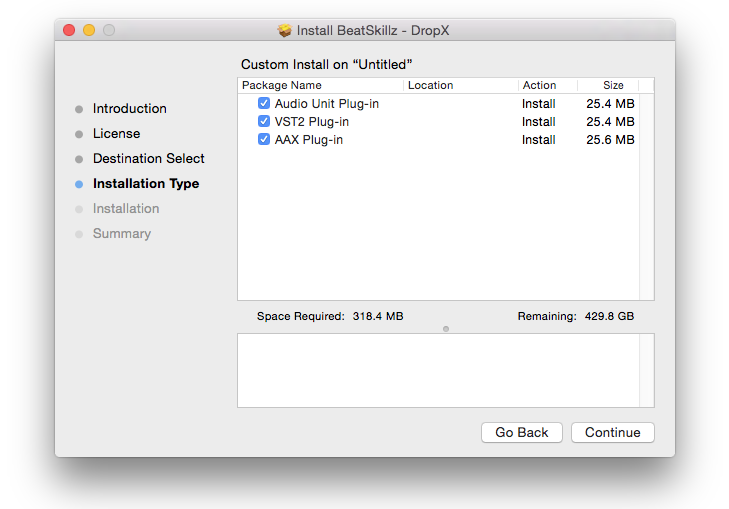The height and width of the screenshot is (509, 729).
Task: Select the VST2 Plug-in row name
Action: [x=311, y=122]
